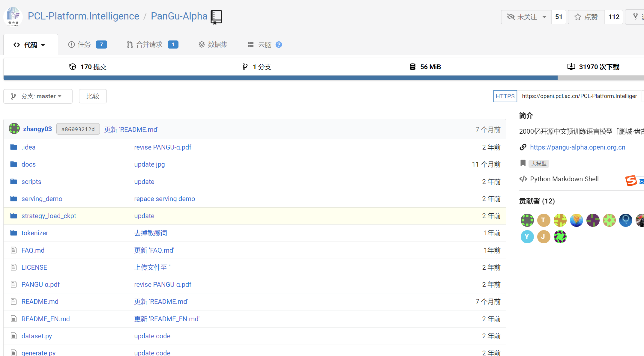
Task: Click the Sogou input method S icon
Action: (x=631, y=181)
